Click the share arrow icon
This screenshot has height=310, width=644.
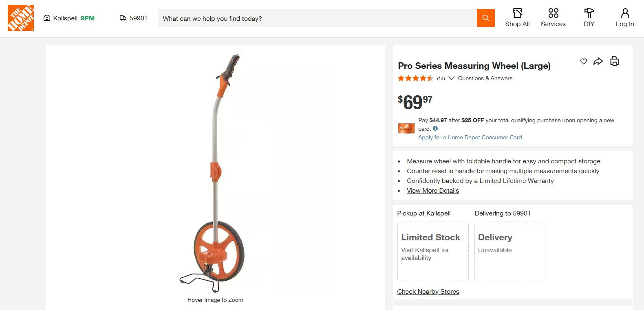point(599,61)
